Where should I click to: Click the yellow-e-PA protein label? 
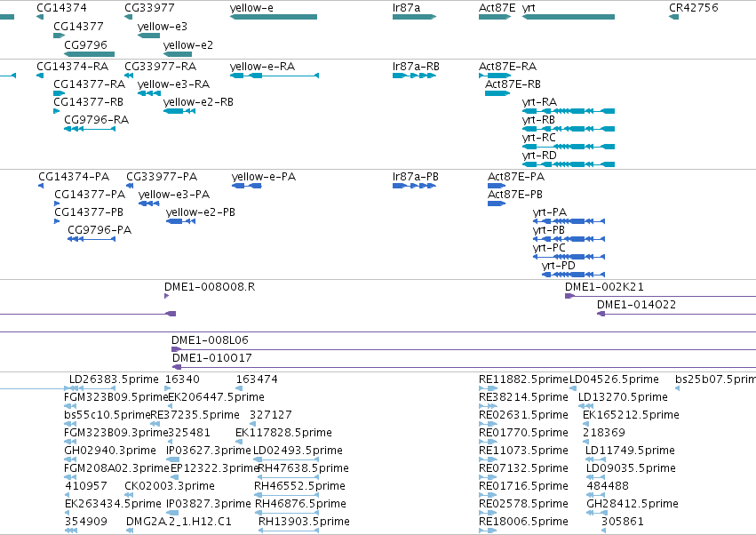(264, 177)
